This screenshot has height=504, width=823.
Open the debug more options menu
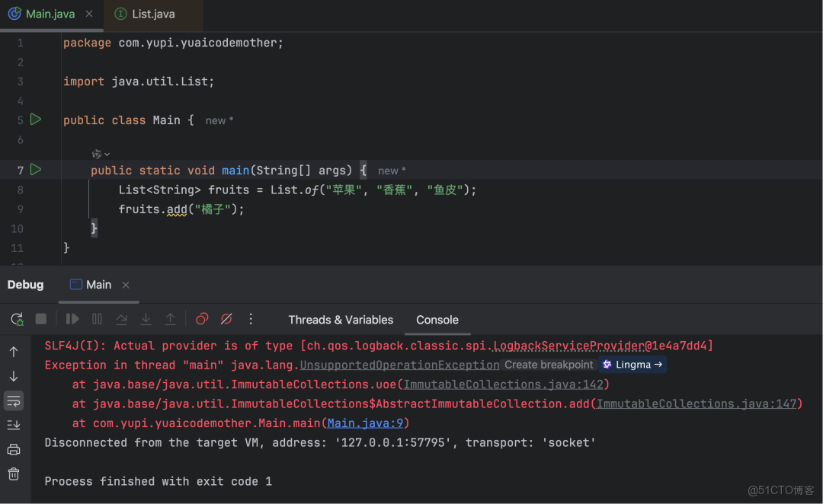point(251,319)
